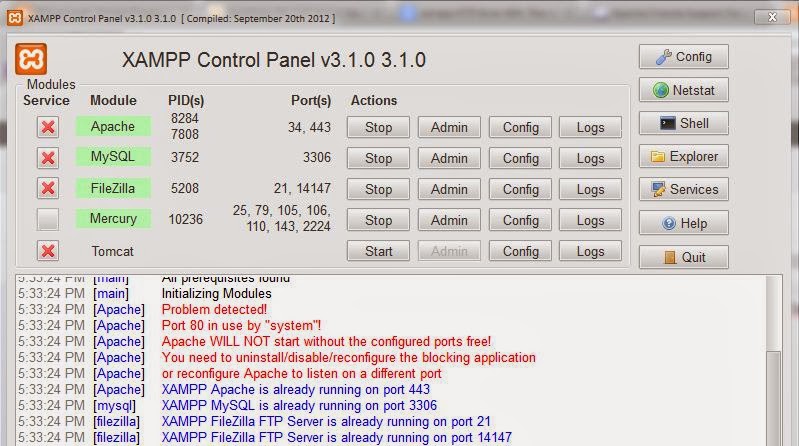Click the log scrollbar thumb
This screenshot has width=799, height=446.
774,398
